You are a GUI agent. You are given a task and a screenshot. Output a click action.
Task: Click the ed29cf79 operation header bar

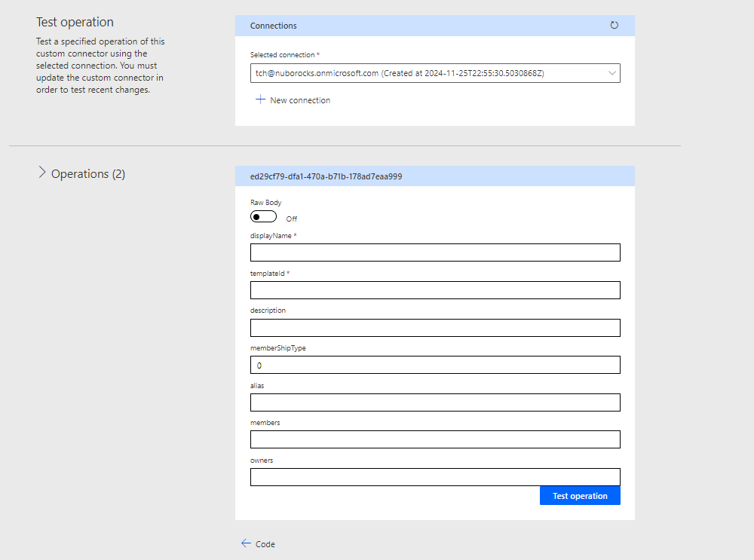(435, 176)
